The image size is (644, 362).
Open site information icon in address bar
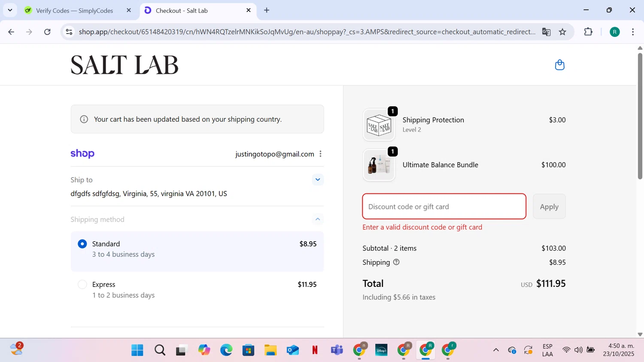(x=69, y=32)
